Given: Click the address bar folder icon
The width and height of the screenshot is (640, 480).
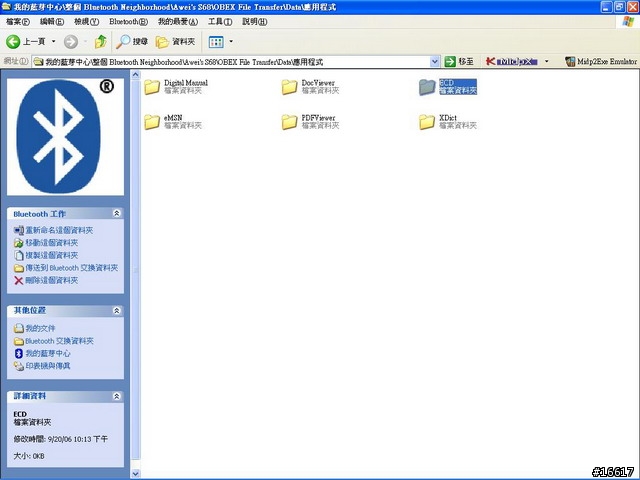Looking at the screenshot, I should click(38, 62).
